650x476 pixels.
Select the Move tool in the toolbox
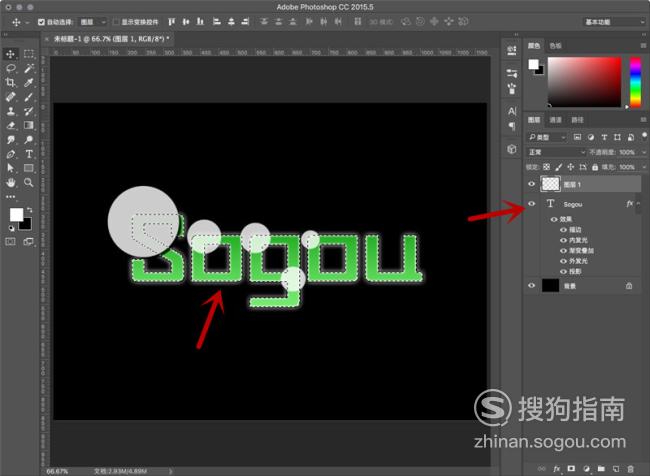[10, 54]
